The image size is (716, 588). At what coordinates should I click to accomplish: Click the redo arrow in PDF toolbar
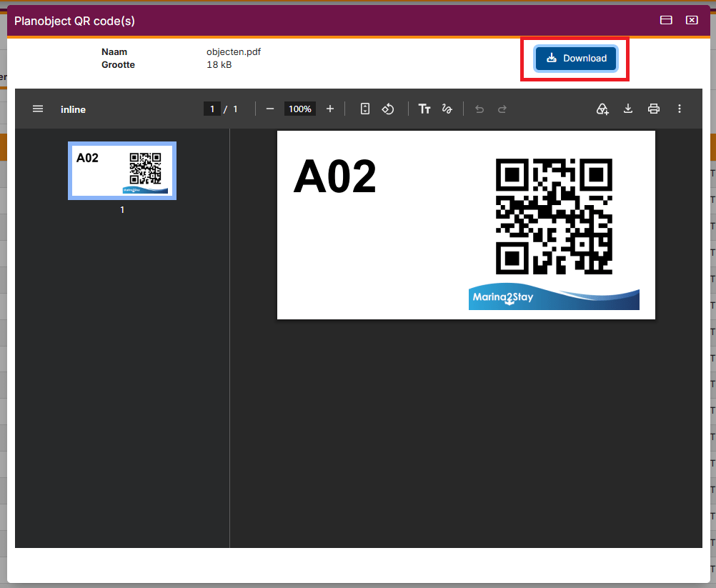tap(502, 109)
